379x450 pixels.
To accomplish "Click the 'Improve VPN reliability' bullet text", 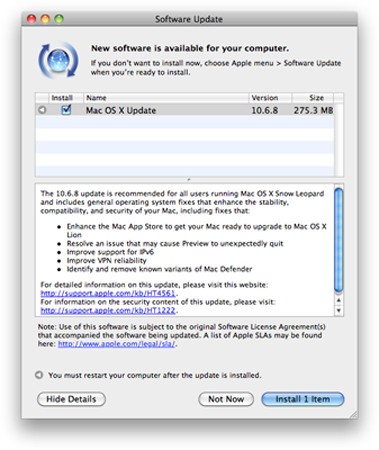I will (107, 260).
